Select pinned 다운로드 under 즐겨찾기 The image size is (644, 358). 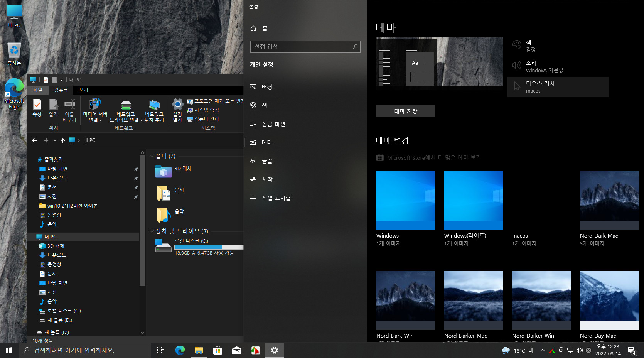[53, 178]
